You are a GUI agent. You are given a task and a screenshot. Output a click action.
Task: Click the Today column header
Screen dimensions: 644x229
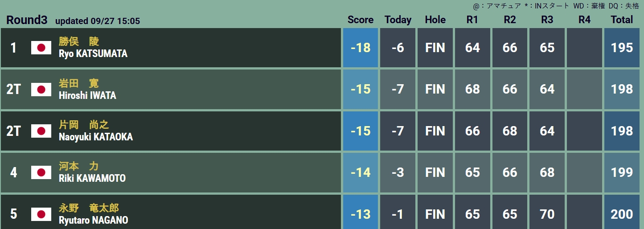pyautogui.click(x=398, y=20)
